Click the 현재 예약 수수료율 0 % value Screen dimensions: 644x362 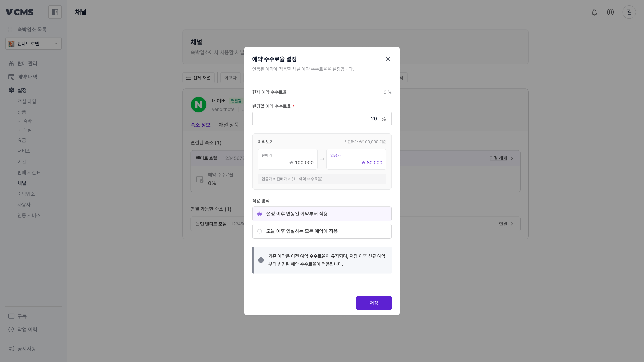pyautogui.click(x=388, y=92)
